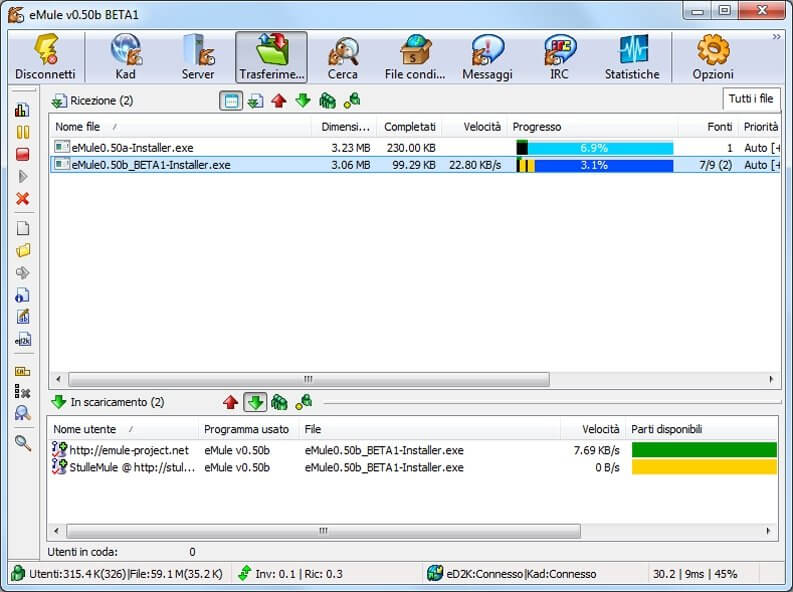Image resolution: width=793 pixels, height=592 pixels.
Task: Click horizontal scrollbar of client list
Action: [x=323, y=531]
